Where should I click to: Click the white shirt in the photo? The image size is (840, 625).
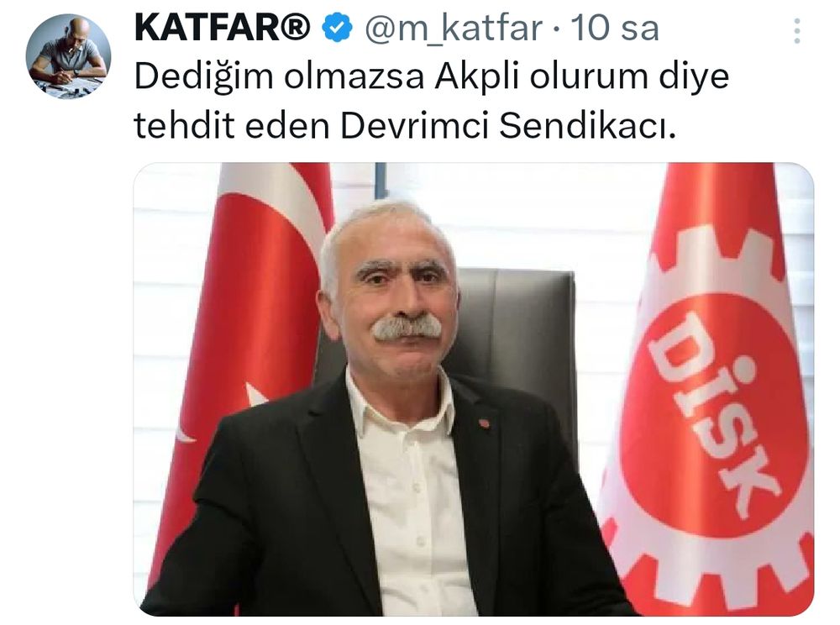tap(410, 498)
